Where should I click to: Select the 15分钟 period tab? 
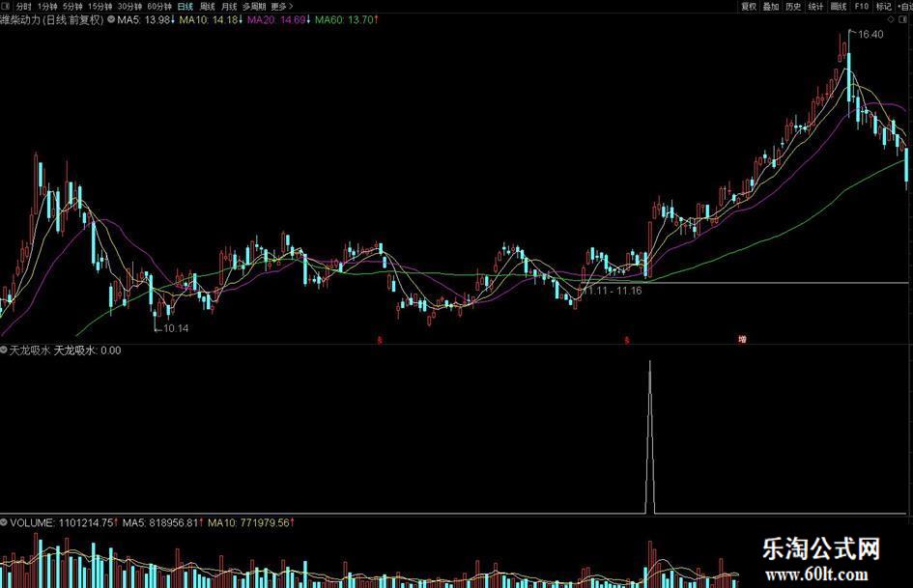click(x=100, y=7)
